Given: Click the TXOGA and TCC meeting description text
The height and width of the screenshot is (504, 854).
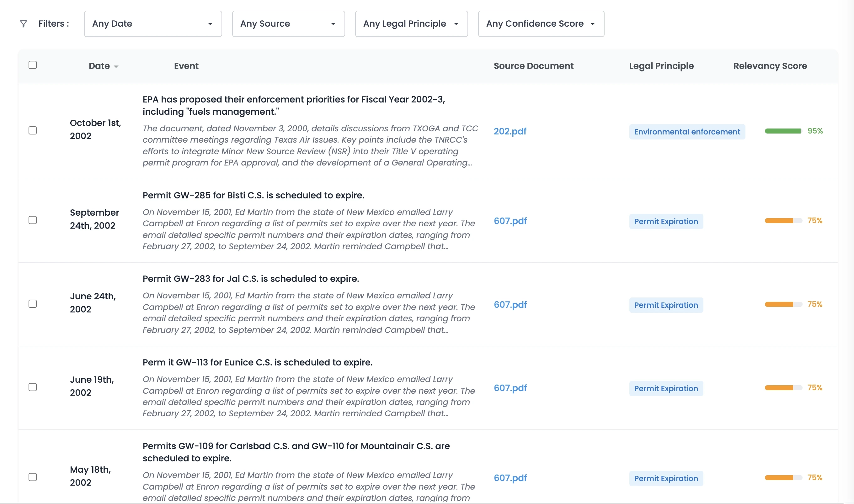Looking at the screenshot, I should coord(310,146).
